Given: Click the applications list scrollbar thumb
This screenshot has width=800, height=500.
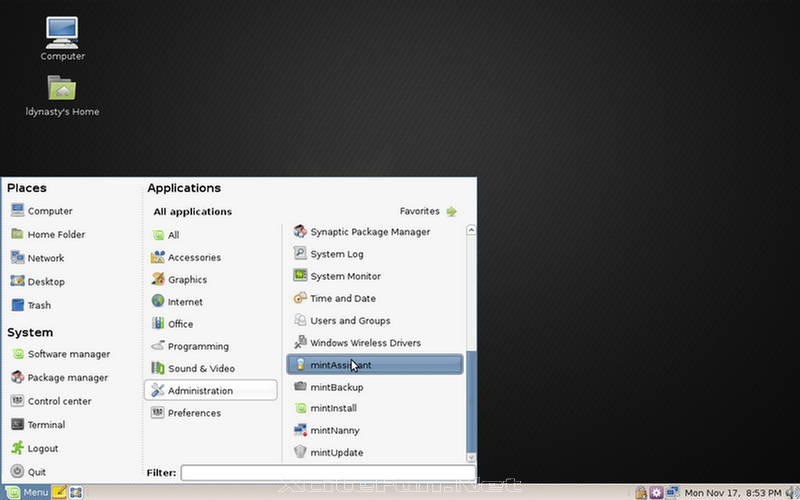Looking at the screenshot, I should [471, 402].
